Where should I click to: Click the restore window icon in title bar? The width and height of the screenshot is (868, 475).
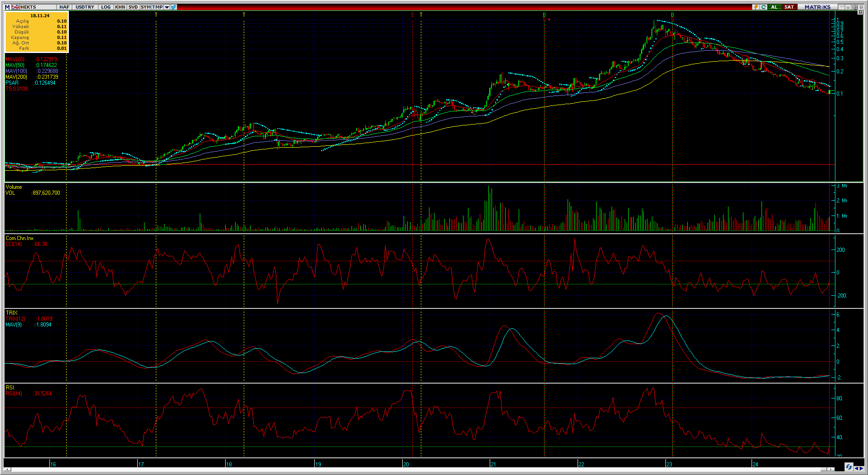pos(854,7)
